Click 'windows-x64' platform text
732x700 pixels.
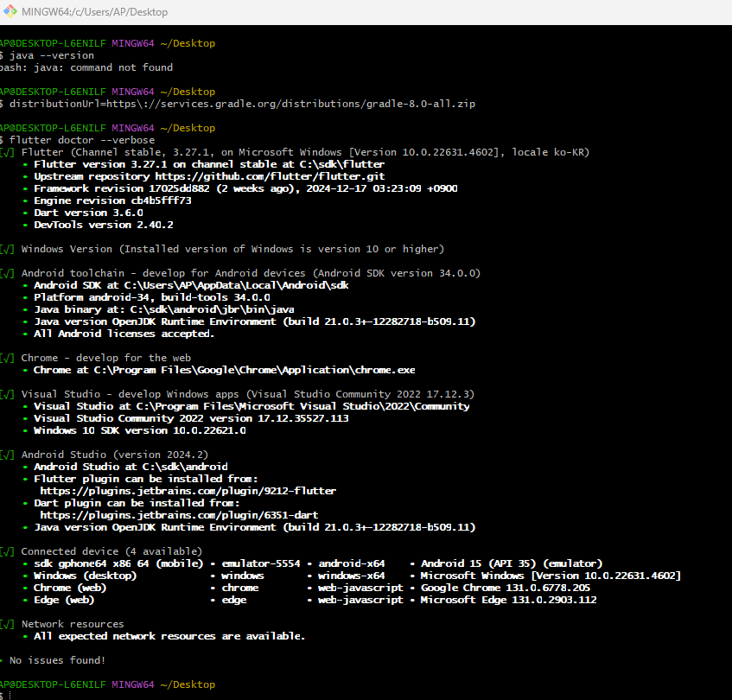pos(352,576)
